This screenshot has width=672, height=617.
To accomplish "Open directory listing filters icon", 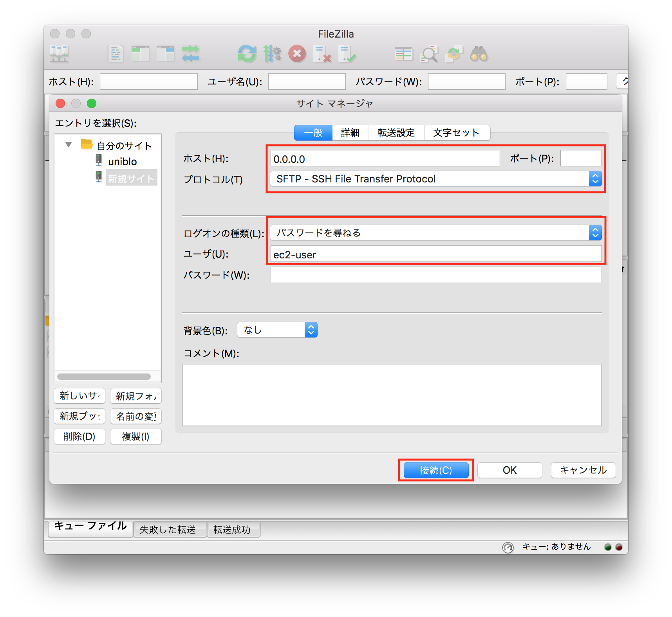I will 404,54.
